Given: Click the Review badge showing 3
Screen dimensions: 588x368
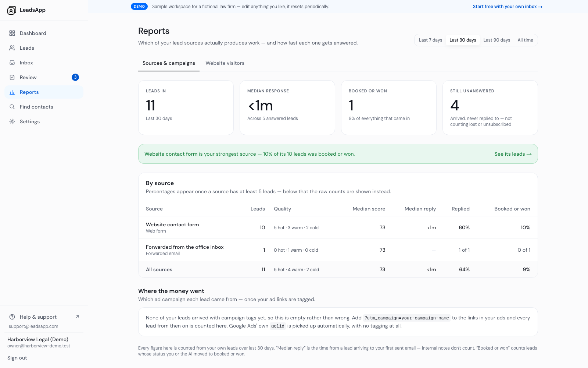Looking at the screenshot, I should (75, 77).
